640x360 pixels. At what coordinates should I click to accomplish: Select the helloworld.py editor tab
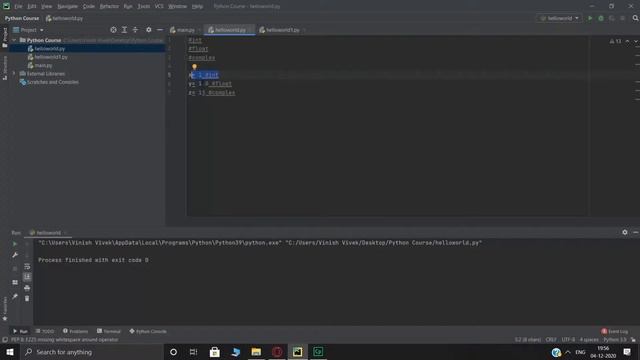tap(230, 30)
